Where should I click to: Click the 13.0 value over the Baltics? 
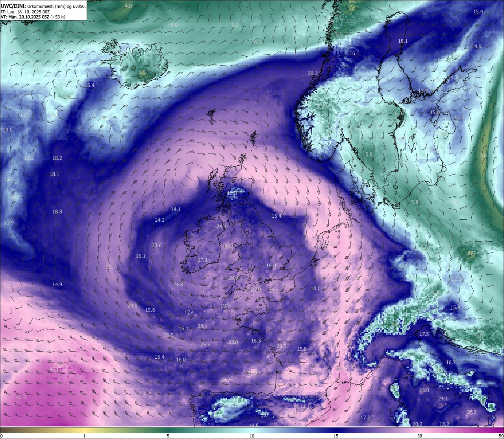(x=459, y=117)
